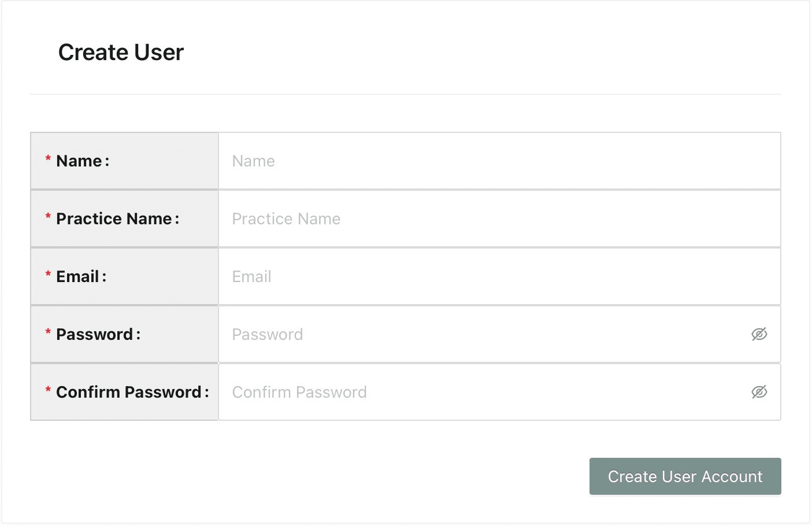
Task: Click the Create User Account button
Action: click(685, 476)
